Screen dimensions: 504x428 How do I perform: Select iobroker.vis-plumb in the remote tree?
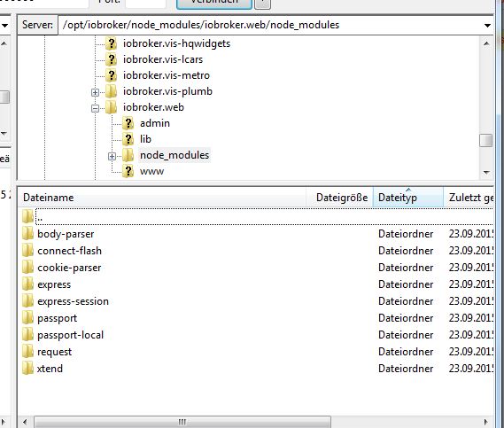[x=167, y=91]
